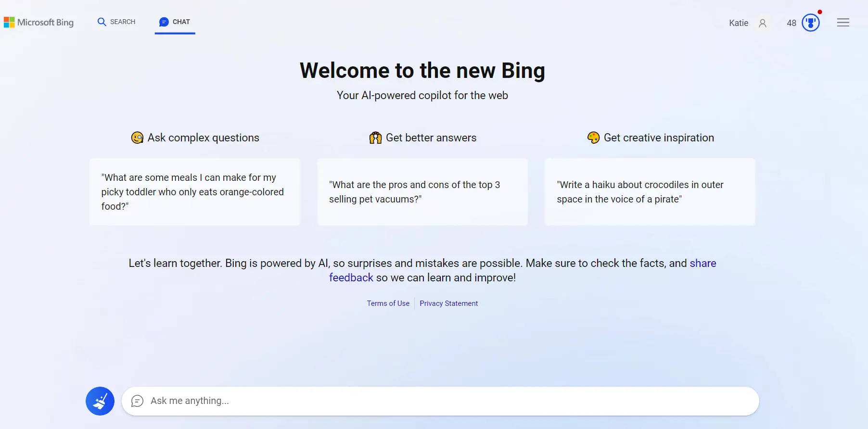
Task: Click the chat bubble icon in input box
Action: [x=137, y=401]
